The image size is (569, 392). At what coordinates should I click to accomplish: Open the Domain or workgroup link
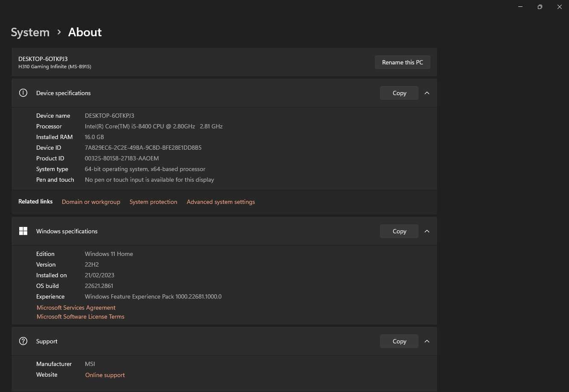pos(91,202)
